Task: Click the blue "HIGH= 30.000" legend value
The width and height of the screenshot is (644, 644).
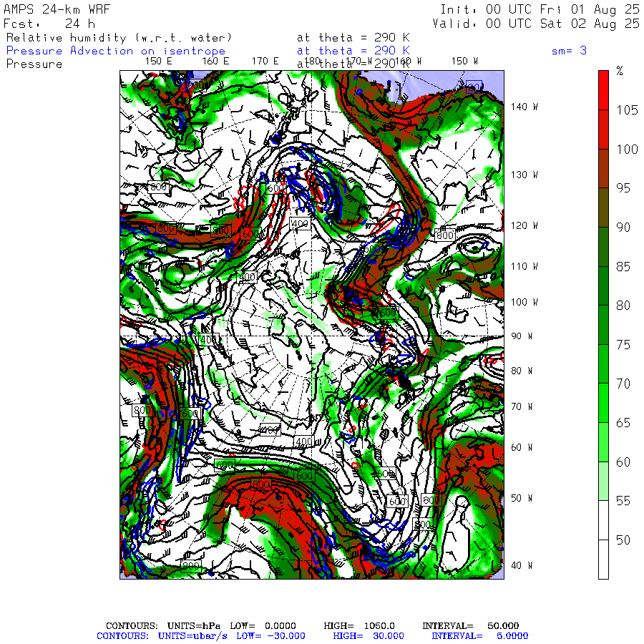Action: (369, 636)
